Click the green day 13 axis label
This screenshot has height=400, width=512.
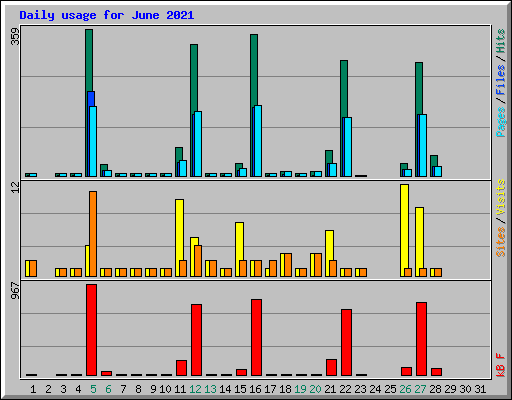[210, 389]
